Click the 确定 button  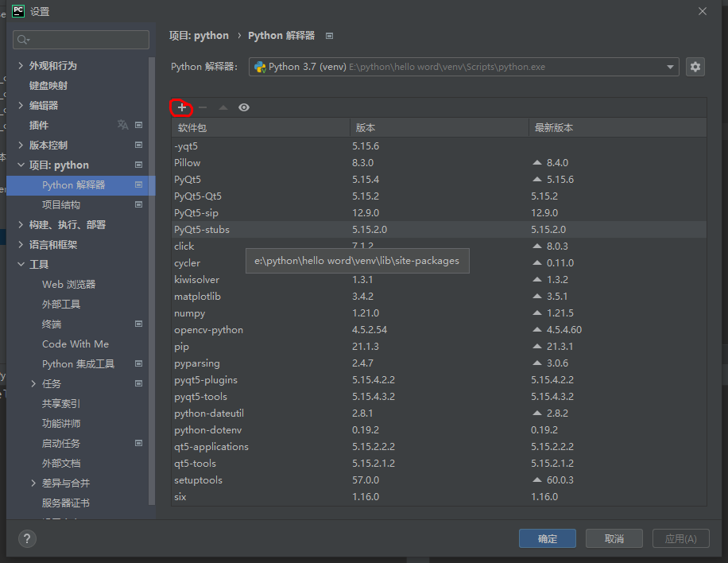(x=547, y=538)
